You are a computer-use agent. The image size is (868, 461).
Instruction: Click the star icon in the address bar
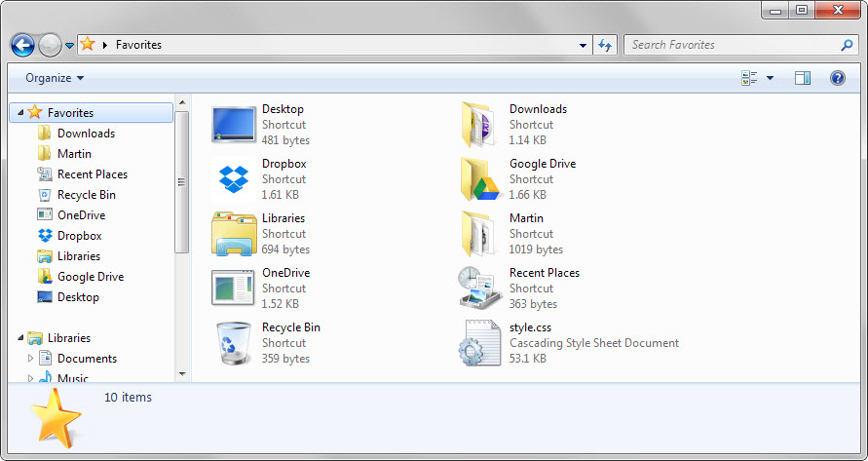tap(88, 44)
